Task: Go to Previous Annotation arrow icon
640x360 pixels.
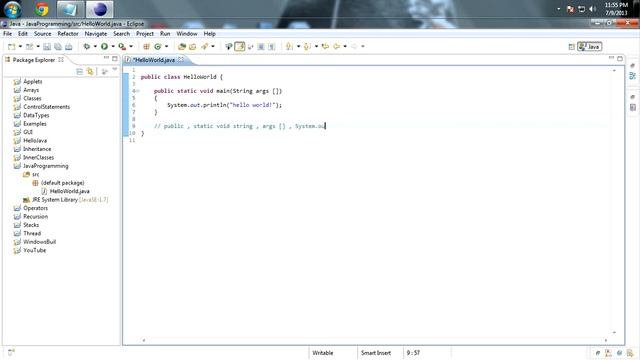Action: [x=307, y=47]
